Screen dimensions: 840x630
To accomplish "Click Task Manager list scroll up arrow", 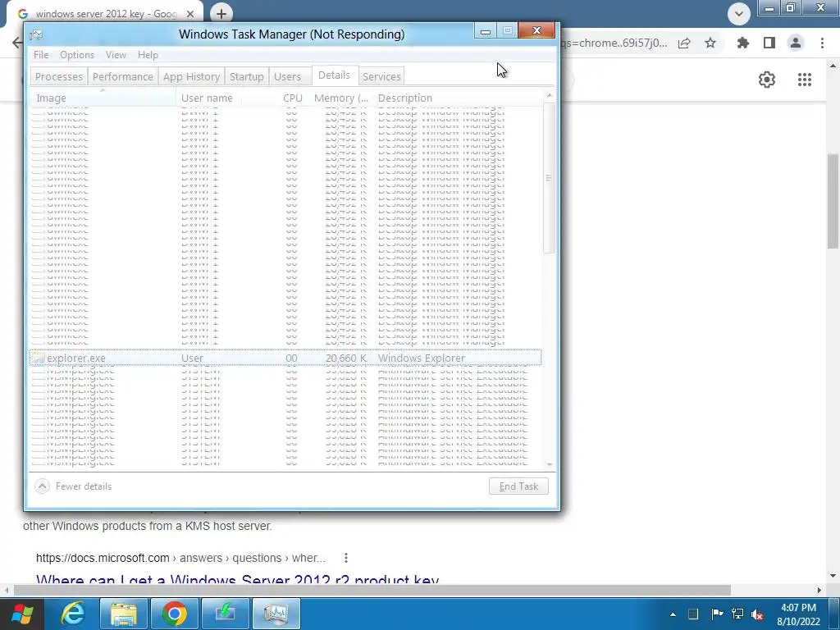I will point(549,95).
